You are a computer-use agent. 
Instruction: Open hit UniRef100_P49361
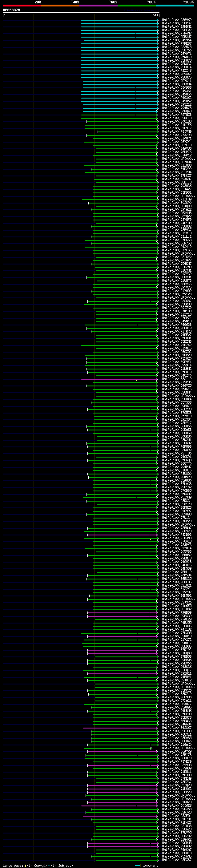177,91
